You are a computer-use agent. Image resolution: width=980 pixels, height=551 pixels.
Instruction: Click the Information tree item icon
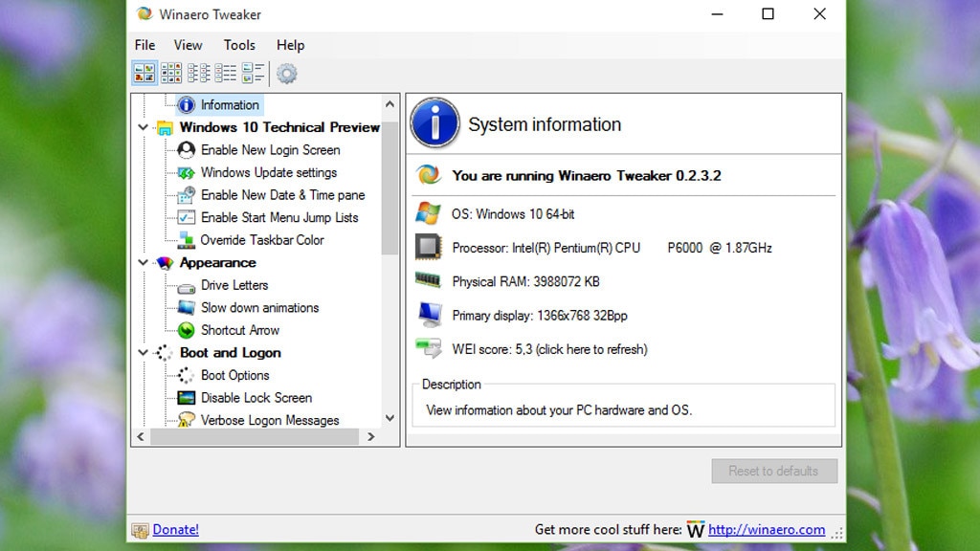pos(187,105)
